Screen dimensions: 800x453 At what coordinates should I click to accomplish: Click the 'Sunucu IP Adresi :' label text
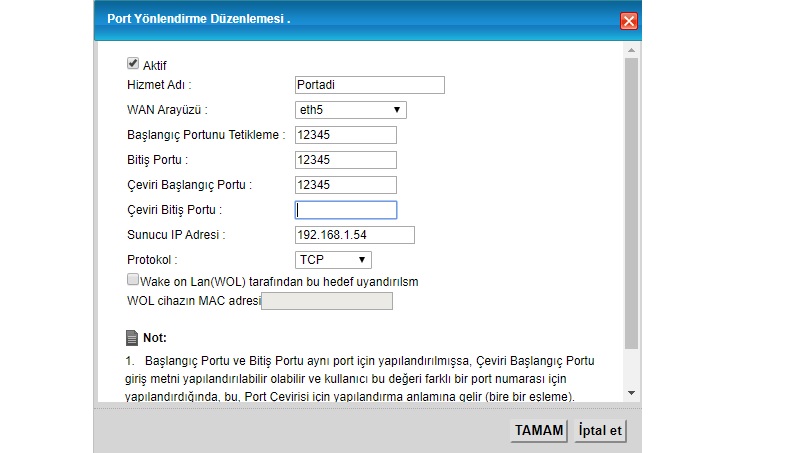point(176,235)
